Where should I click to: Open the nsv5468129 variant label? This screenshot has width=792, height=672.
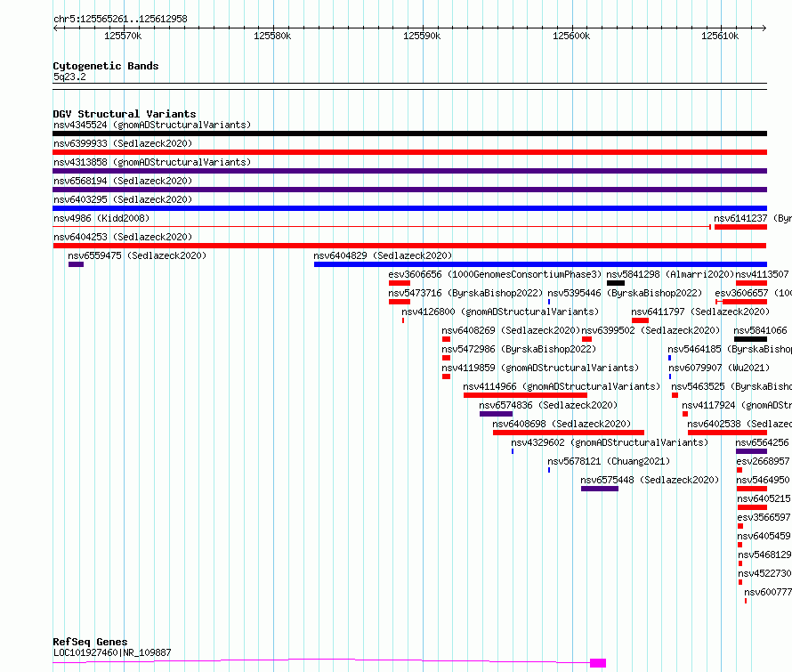click(x=764, y=555)
